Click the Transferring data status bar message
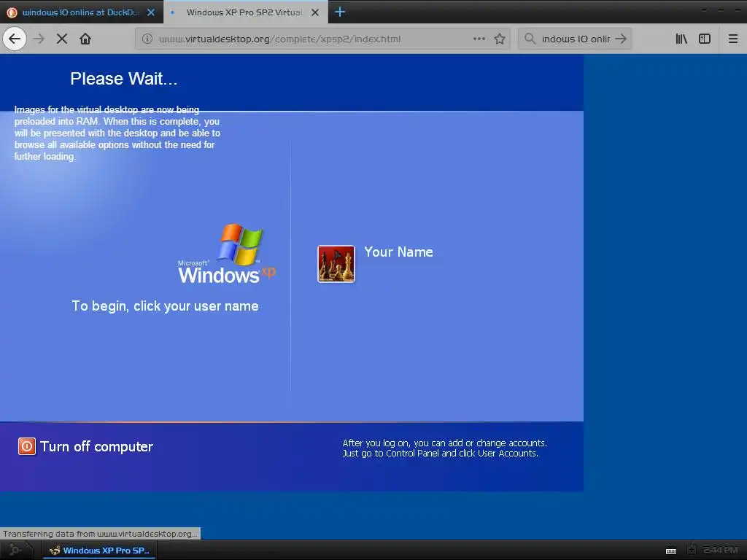The height and width of the screenshot is (560, 747). point(100,533)
